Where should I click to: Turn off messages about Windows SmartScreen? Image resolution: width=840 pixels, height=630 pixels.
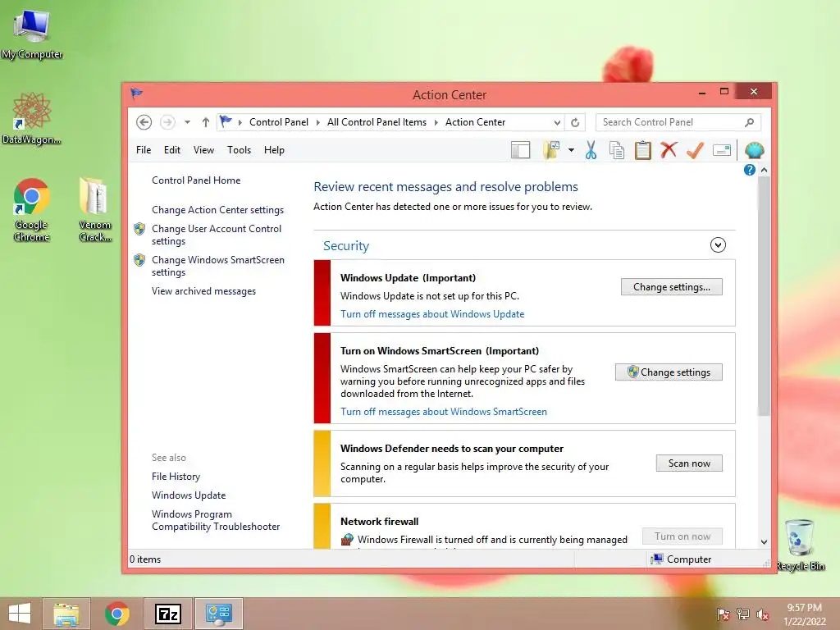point(444,412)
